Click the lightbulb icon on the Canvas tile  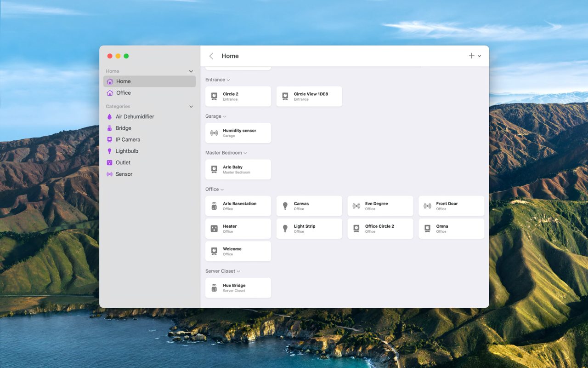[284, 206]
